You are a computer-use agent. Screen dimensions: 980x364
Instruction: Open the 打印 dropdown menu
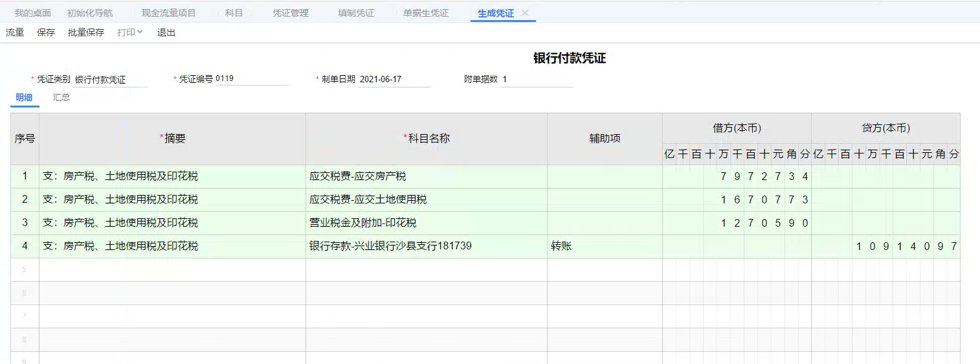coord(129,32)
